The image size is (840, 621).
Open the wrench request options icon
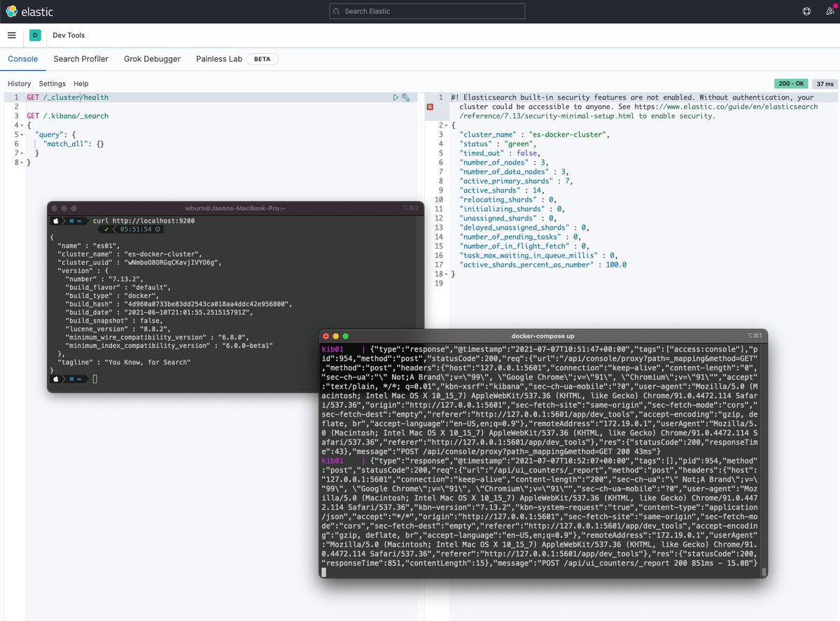click(x=405, y=97)
